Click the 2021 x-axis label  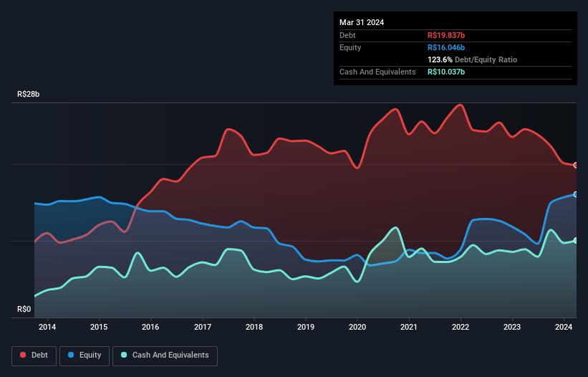point(409,327)
